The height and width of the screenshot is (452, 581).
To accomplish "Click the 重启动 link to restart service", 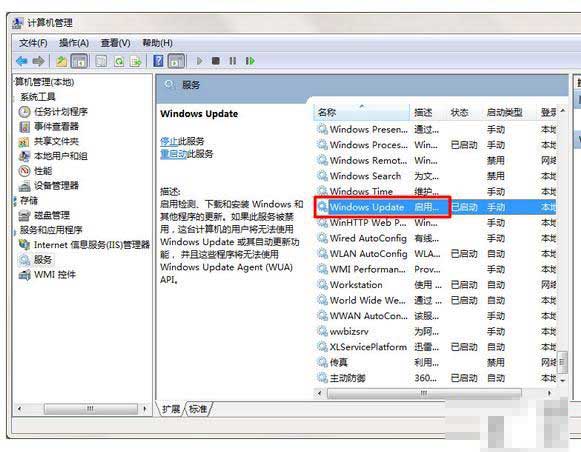I will coord(173,154).
